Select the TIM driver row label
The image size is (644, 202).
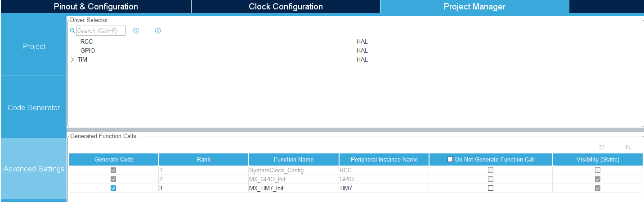82,59
